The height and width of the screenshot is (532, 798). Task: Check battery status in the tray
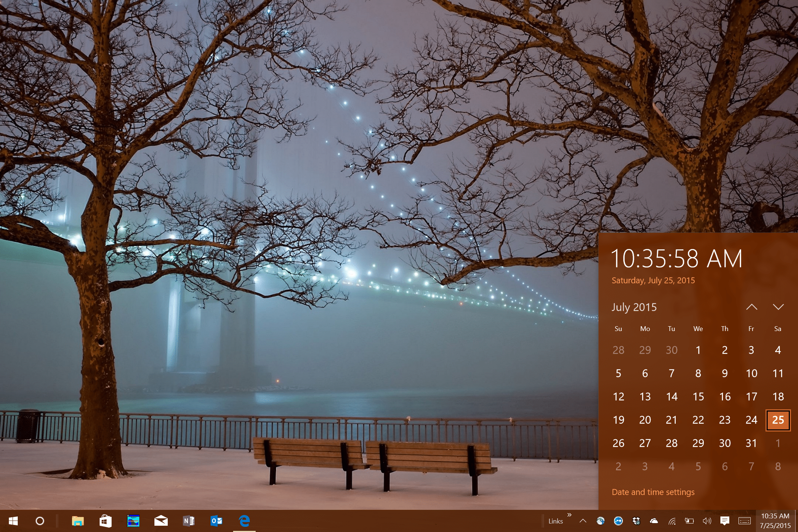[689, 521]
